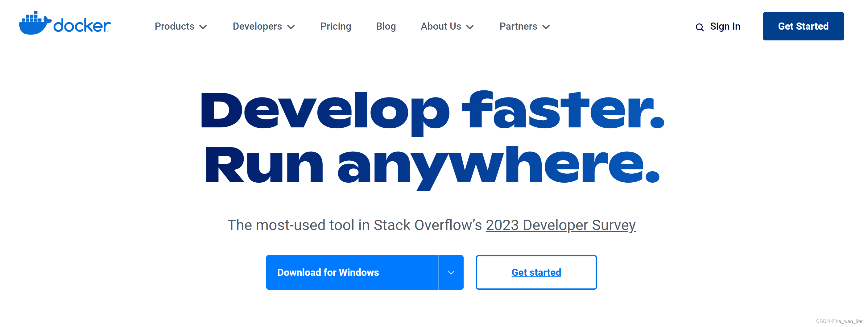Open the search icon
Screen dimensions: 868x327
point(700,27)
